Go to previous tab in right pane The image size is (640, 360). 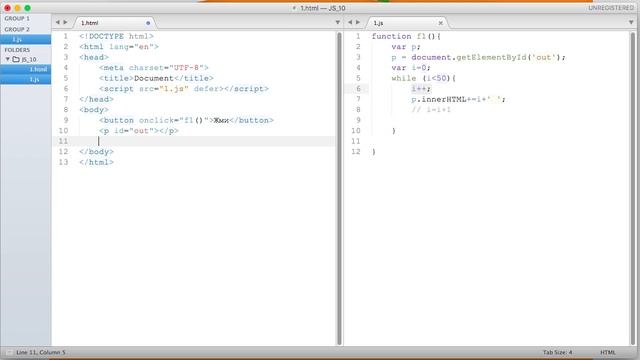click(x=350, y=22)
